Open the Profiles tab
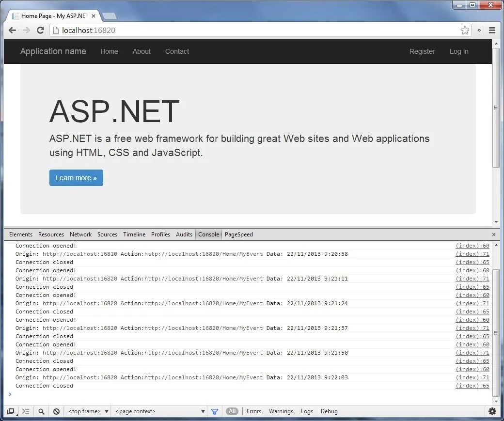The width and height of the screenshot is (504, 421). point(161,234)
